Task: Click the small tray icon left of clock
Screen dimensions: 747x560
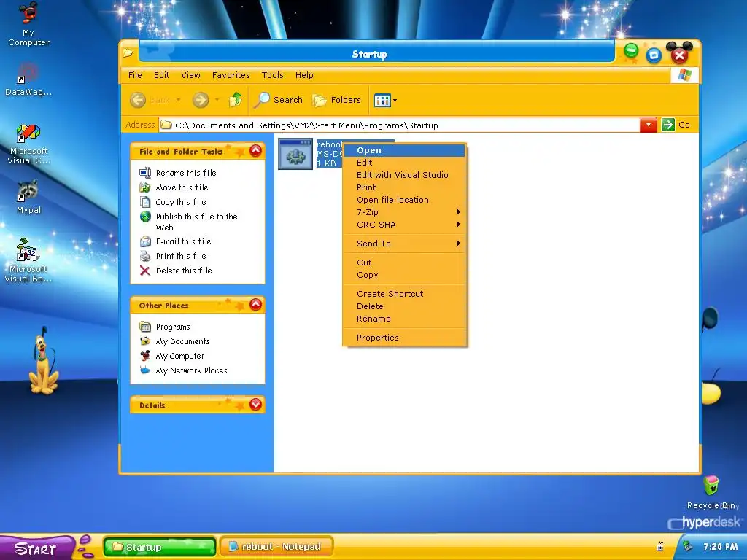Action: point(659,547)
